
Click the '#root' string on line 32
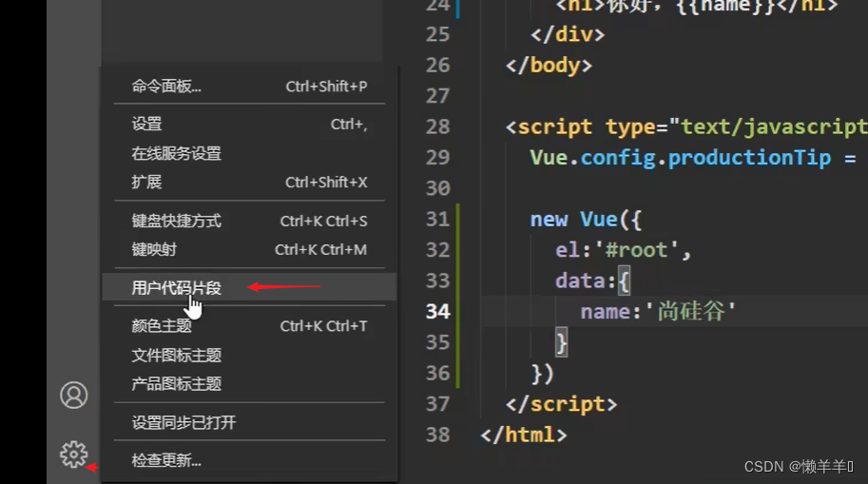coord(637,250)
